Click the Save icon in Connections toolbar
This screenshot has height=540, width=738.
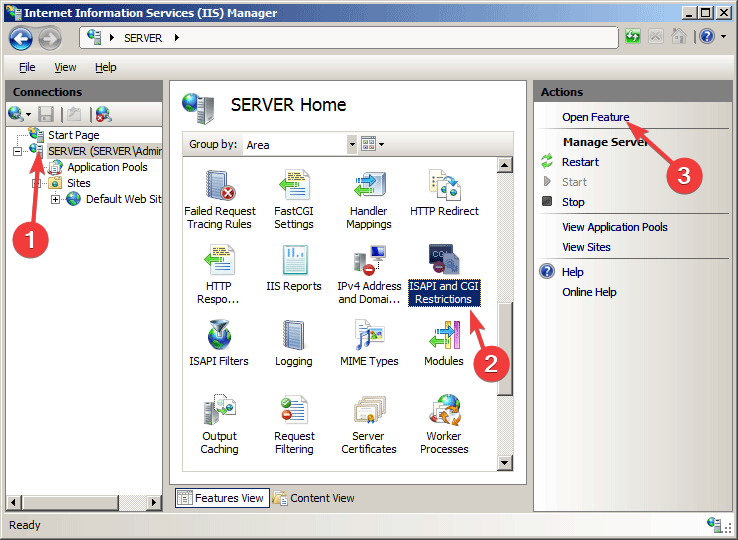coord(46,114)
